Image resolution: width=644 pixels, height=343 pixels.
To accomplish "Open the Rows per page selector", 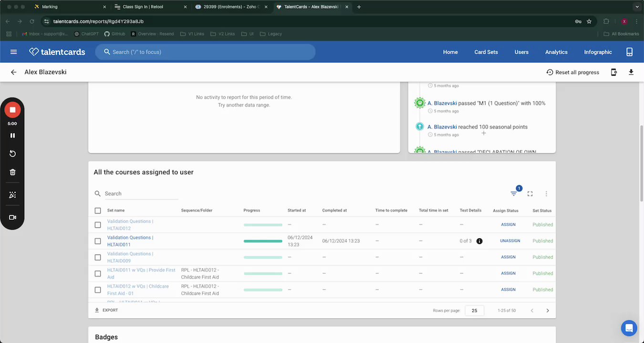I will (x=475, y=311).
